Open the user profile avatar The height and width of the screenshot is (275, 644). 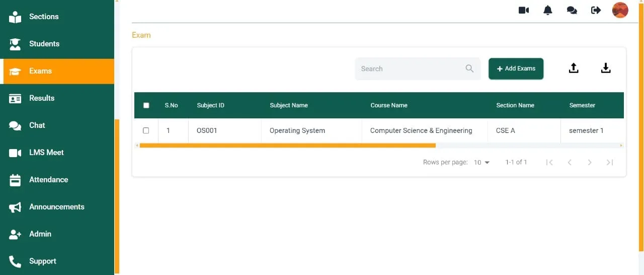620,10
